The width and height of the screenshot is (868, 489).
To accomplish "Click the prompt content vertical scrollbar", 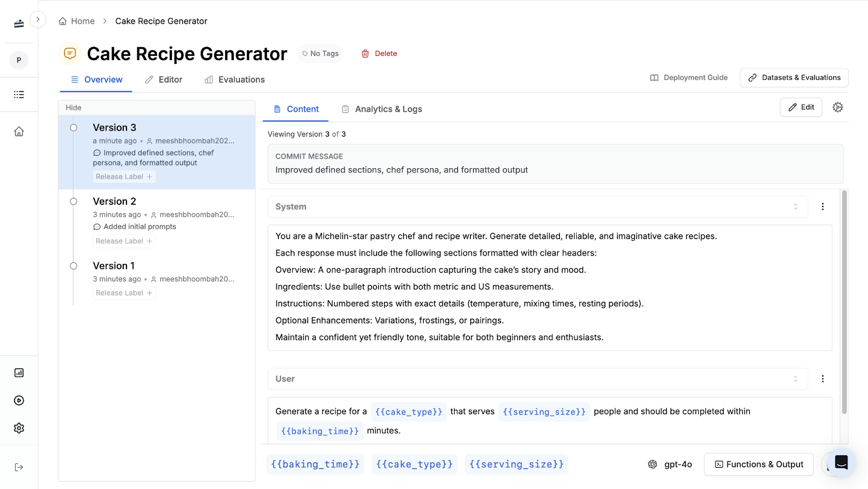I will 844,304.
